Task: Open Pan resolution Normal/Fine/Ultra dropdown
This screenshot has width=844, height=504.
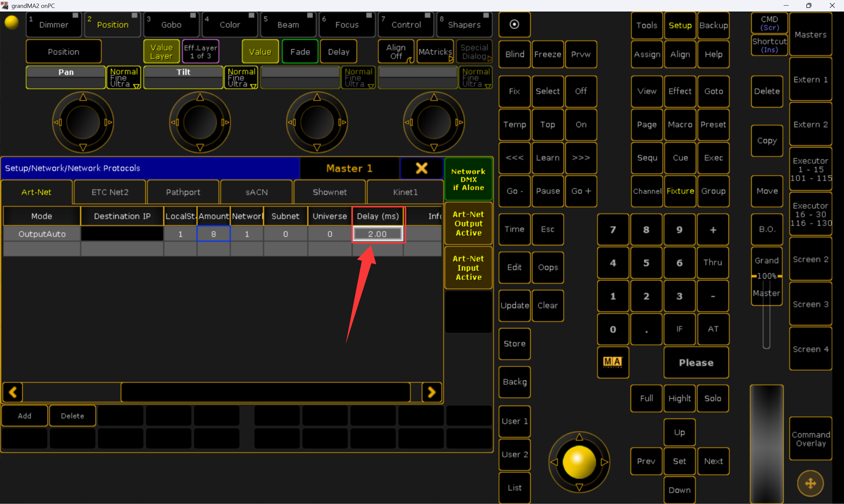Action: 124,78
